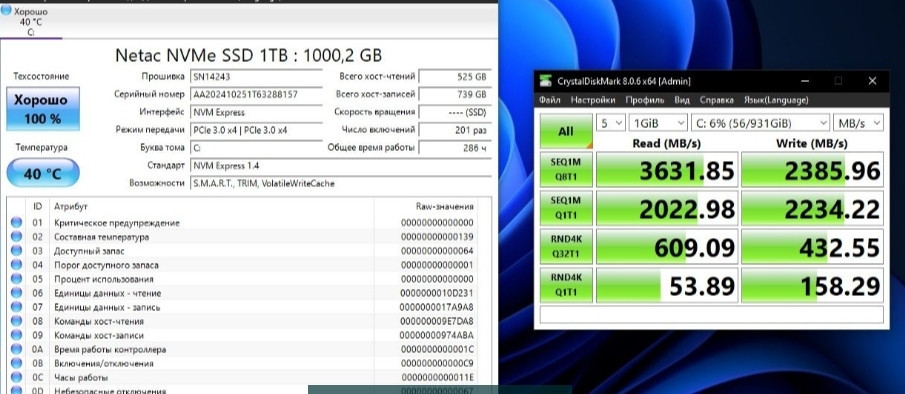Image resolution: width=905 pixels, height=394 pixels.
Task: Select the read result 2022.98
Action: (667, 208)
